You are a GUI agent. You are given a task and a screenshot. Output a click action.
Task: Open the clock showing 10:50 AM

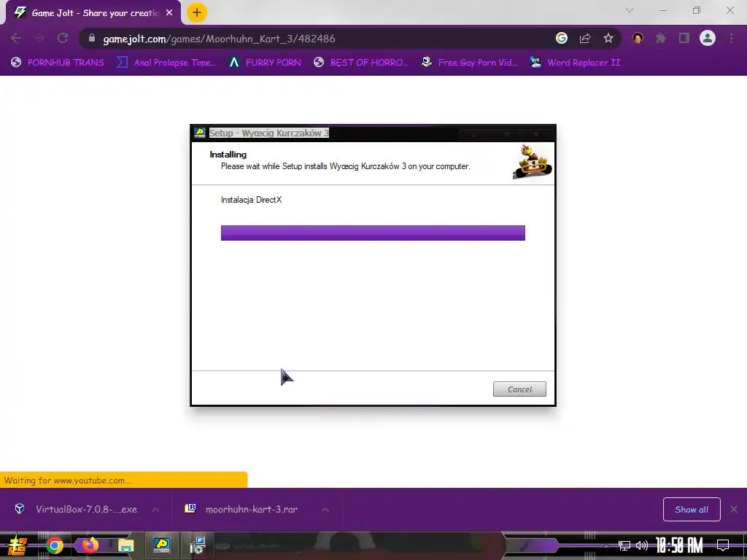tap(679, 545)
